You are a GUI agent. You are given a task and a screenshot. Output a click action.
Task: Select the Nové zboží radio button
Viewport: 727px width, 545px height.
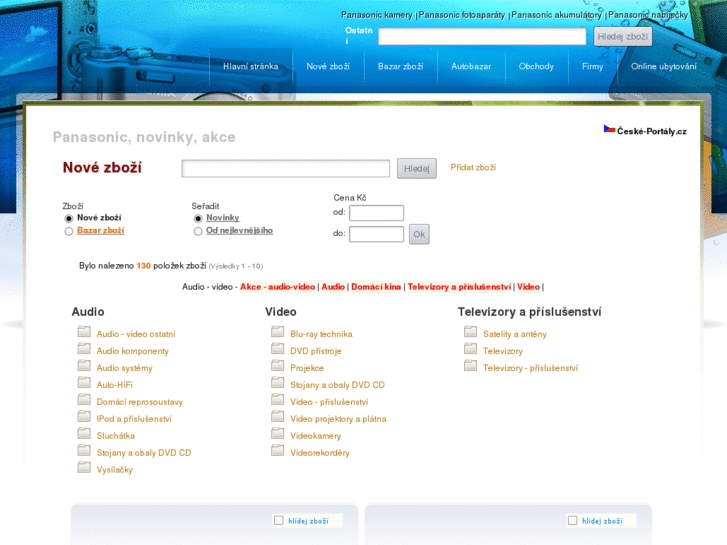point(69,218)
